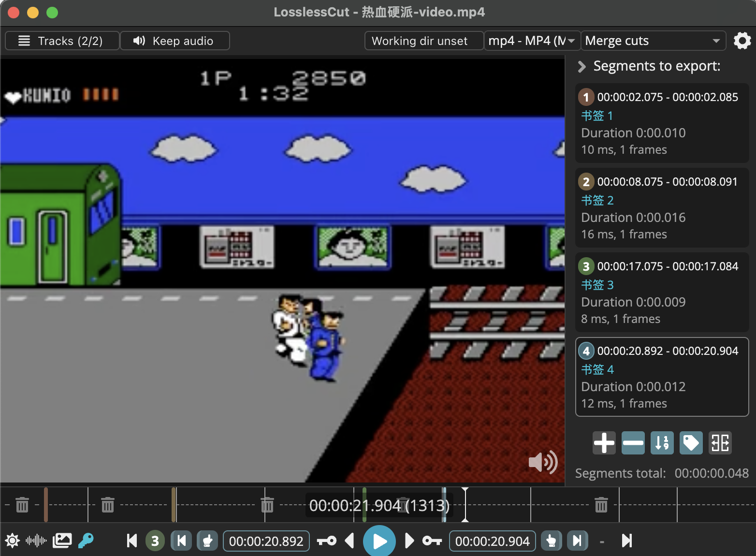Open LosslessCut settings via the gear icon
Screen dimensions: 756x556
(742, 41)
